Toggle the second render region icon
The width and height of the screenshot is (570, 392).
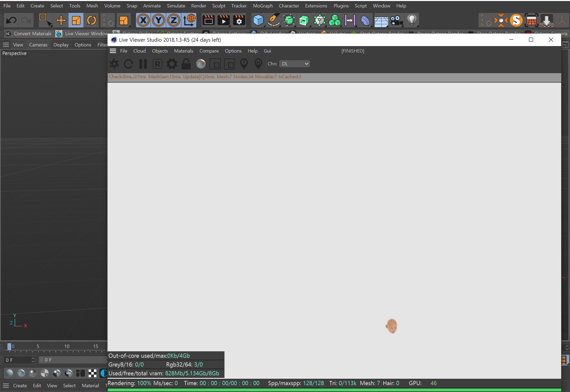[x=230, y=64]
